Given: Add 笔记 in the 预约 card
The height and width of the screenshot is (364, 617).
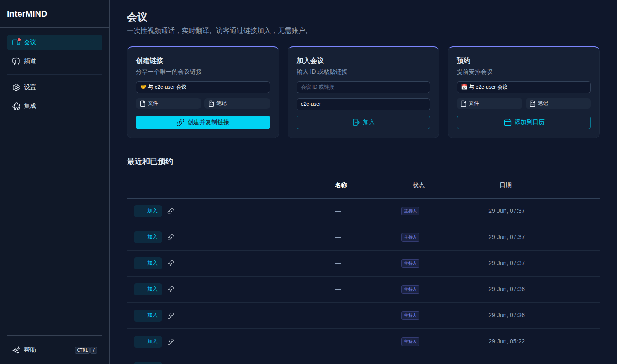Looking at the screenshot, I should pos(558,104).
